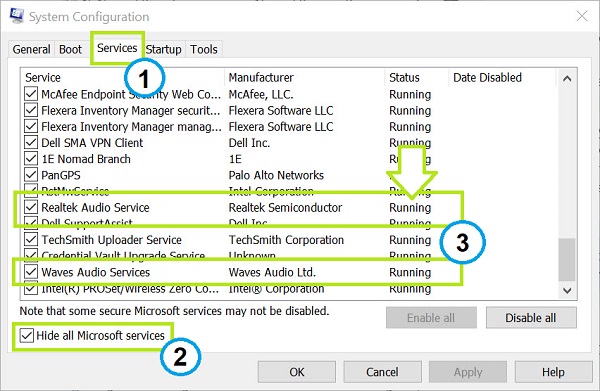Click the scroll down arrow in services list
The height and width of the screenshot is (391, 600).
tap(567, 290)
